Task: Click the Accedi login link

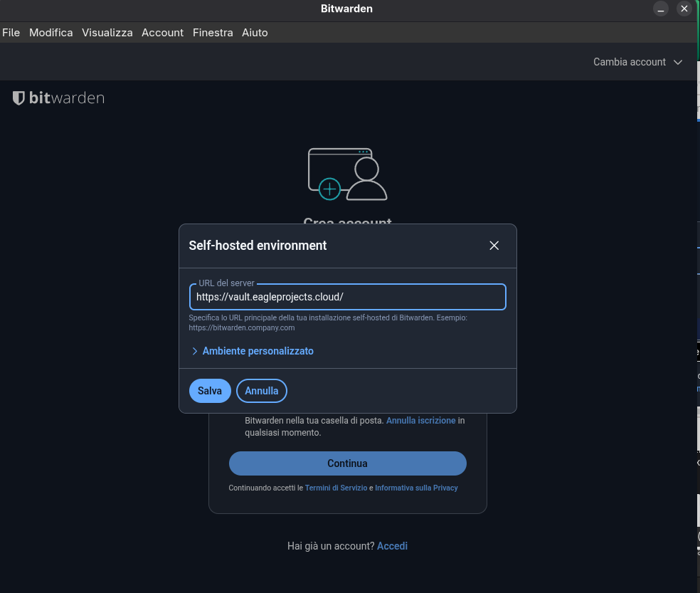Action: coord(392,546)
